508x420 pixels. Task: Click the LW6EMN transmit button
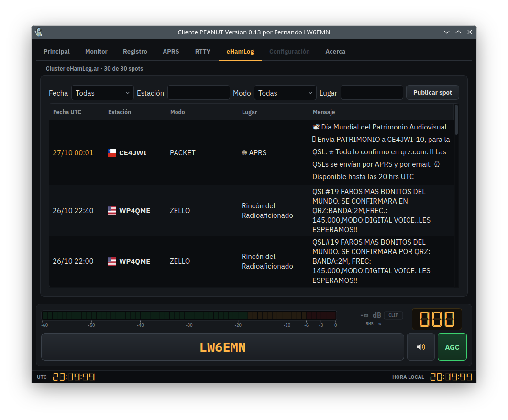[222, 347]
